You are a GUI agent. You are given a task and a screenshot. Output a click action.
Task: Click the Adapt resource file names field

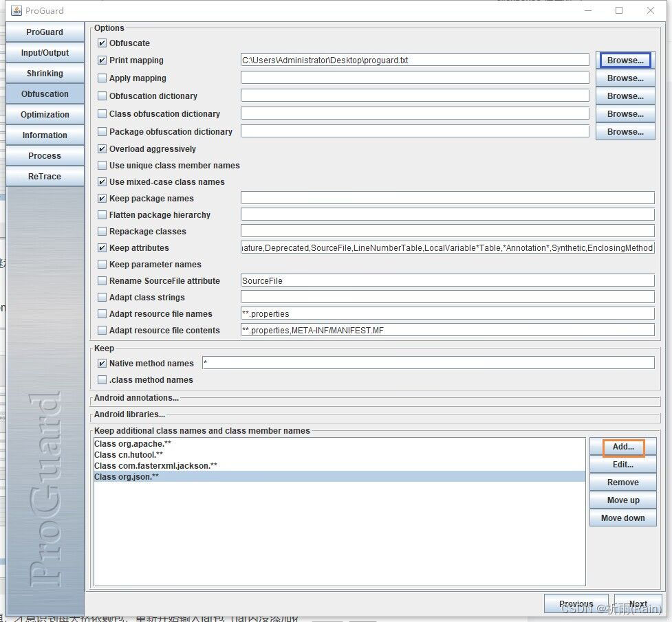point(448,313)
